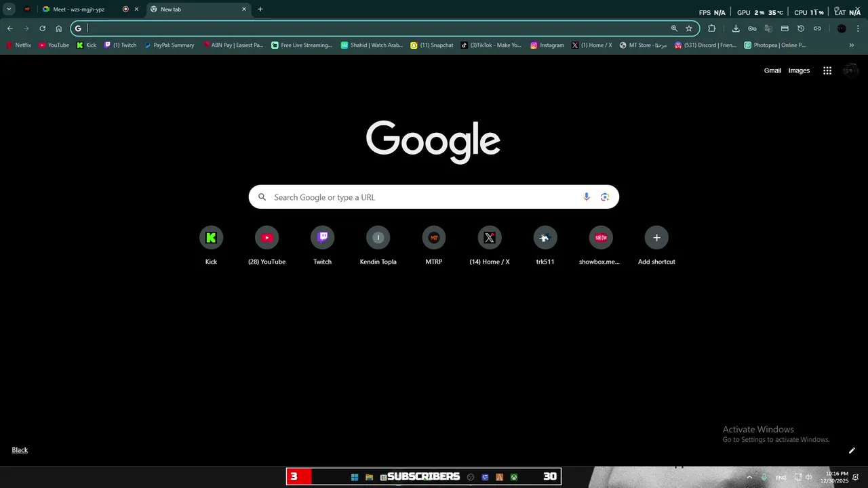Open the Kick bookmark

click(x=86, y=45)
